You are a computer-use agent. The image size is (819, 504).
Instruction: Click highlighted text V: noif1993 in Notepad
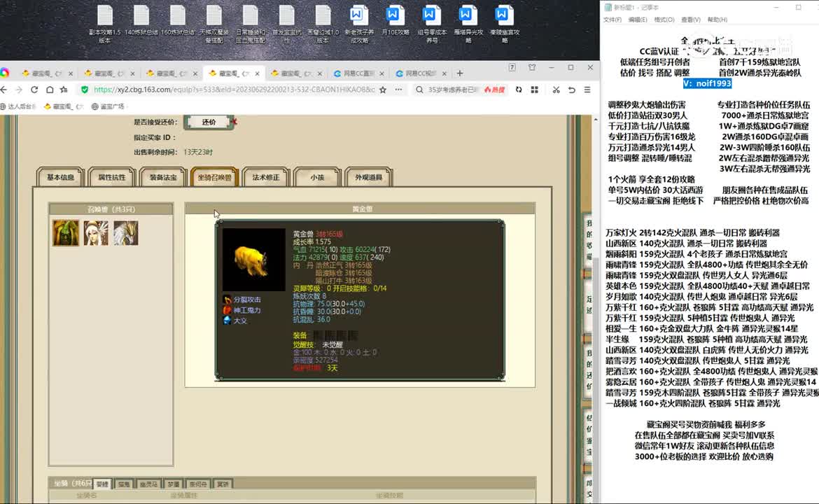[707, 83]
